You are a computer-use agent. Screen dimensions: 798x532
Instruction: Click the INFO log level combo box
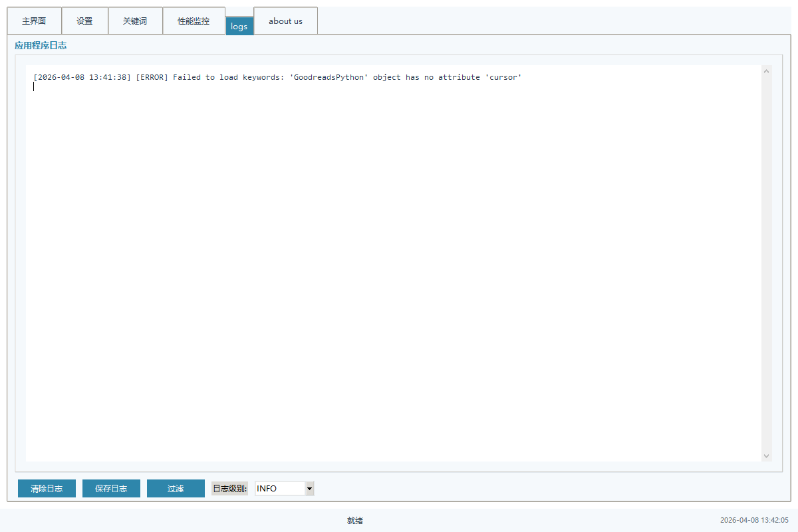click(x=279, y=489)
